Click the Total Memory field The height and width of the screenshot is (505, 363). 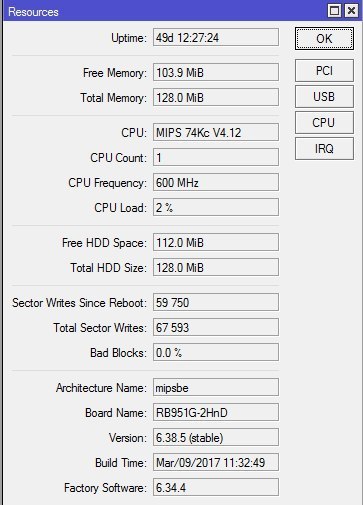216,97
